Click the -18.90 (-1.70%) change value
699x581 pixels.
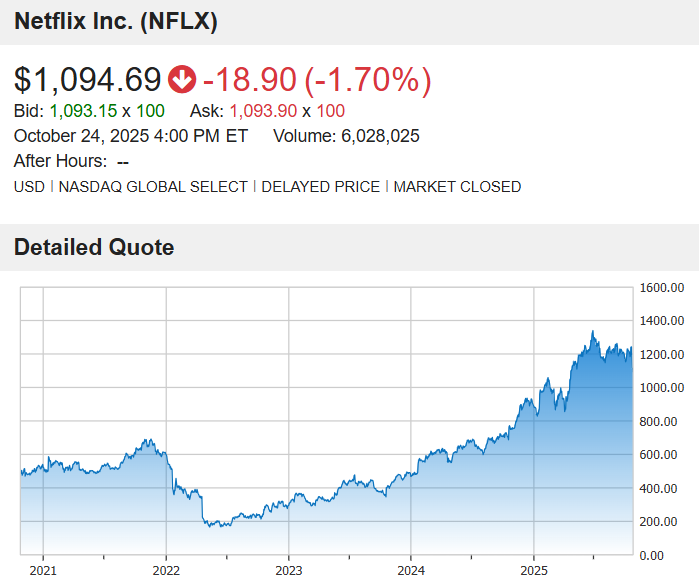pyautogui.click(x=316, y=79)
